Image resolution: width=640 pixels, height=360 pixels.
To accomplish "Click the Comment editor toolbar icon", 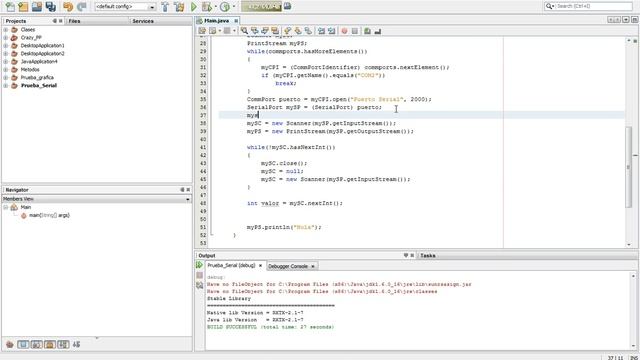I will 367,31.
